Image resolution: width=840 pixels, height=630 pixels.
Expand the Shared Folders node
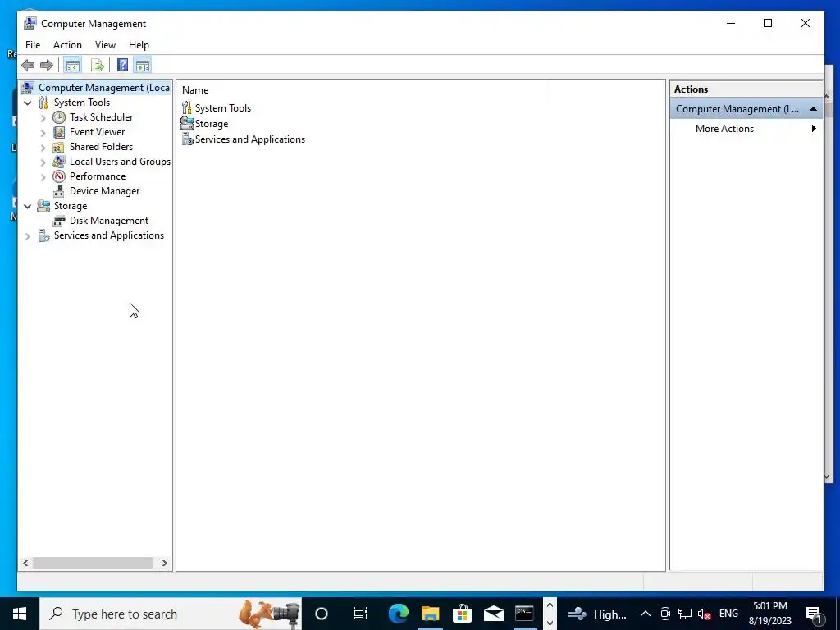(x=43, y=148)
